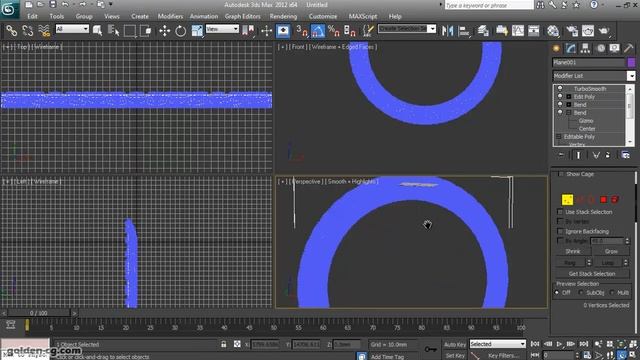Toggle the 3D Snaps icon
Image resolution: width=640 pixels, height=360 pixels.
coord(302,31)
